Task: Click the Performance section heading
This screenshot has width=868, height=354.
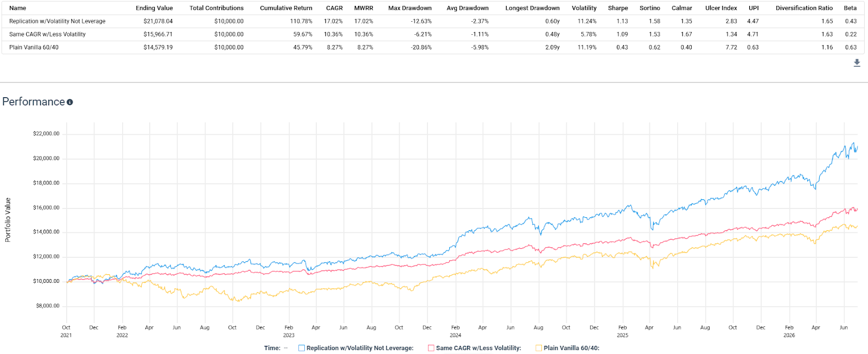Action: click(34, 102)
